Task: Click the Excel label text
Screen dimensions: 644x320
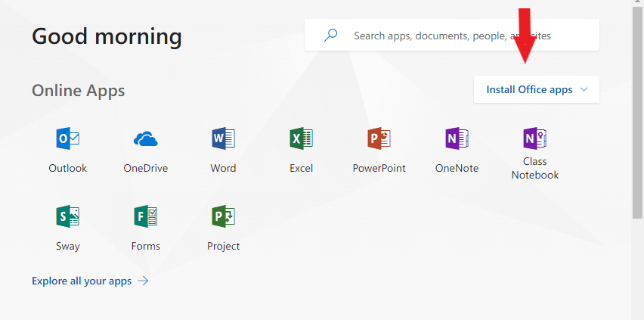Action: click(x=301, y=168)
